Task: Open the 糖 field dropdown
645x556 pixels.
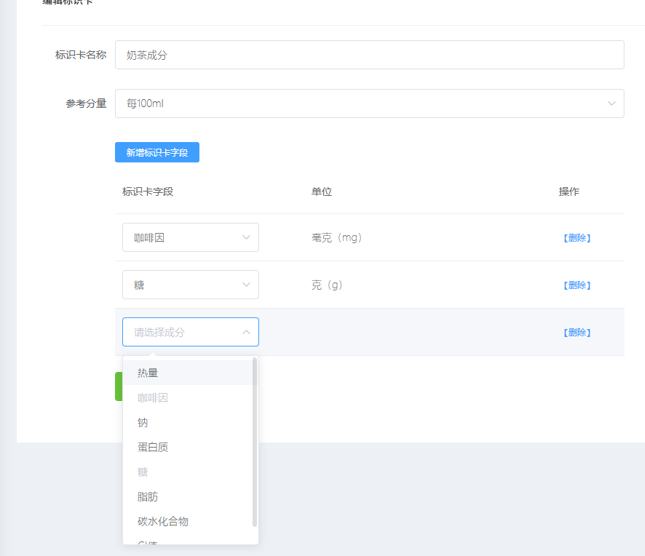Action: tap(190, 285)
